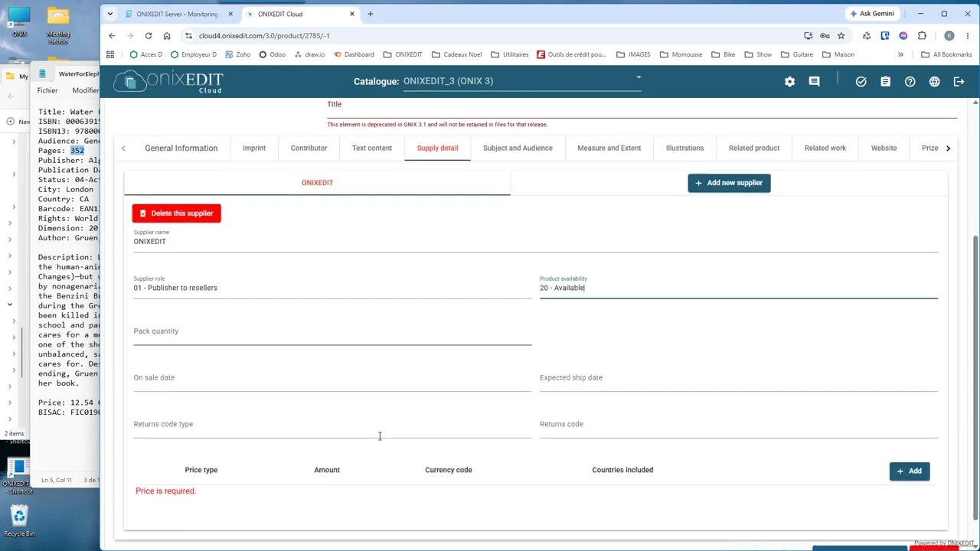Click Delete this supplier button

point(176,214)
